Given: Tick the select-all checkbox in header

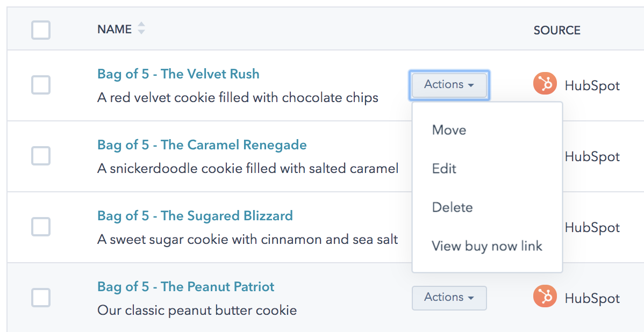Looking at the screenshot, I should [x=41, y=30].
